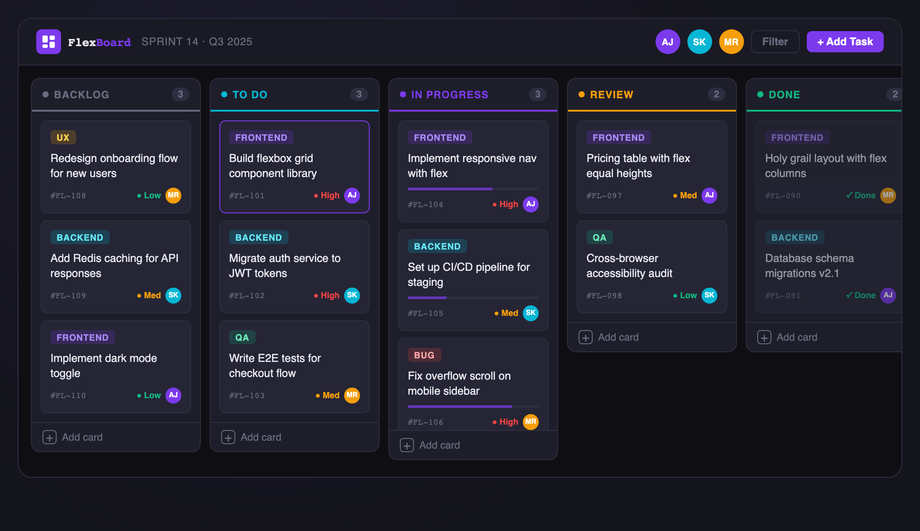The width and height of the screenshot is (920, 531).
Task: Click the SK avatar on card FL-102
Action: coord(352,295)
